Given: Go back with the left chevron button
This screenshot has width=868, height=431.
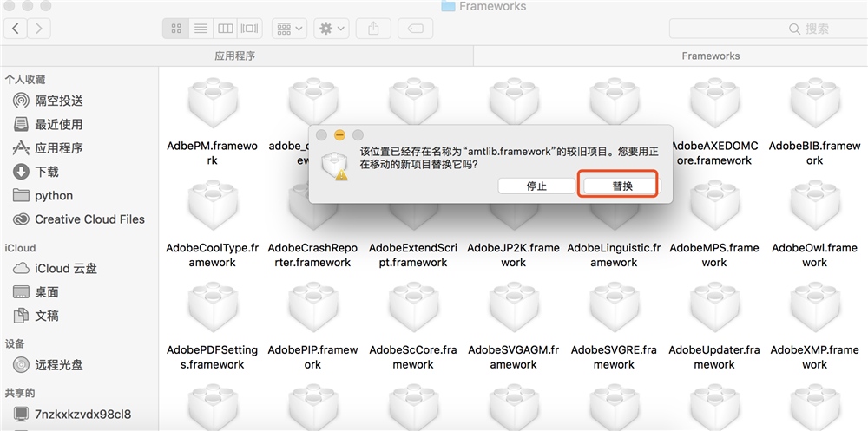Looking at the screenshot, I should click(16, 29).
